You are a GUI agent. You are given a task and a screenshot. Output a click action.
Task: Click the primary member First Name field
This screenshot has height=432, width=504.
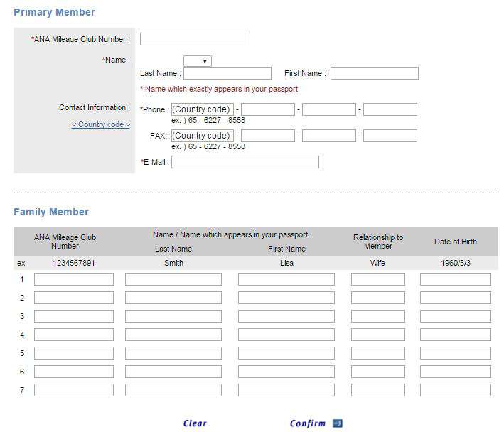[x=375, y=73]
